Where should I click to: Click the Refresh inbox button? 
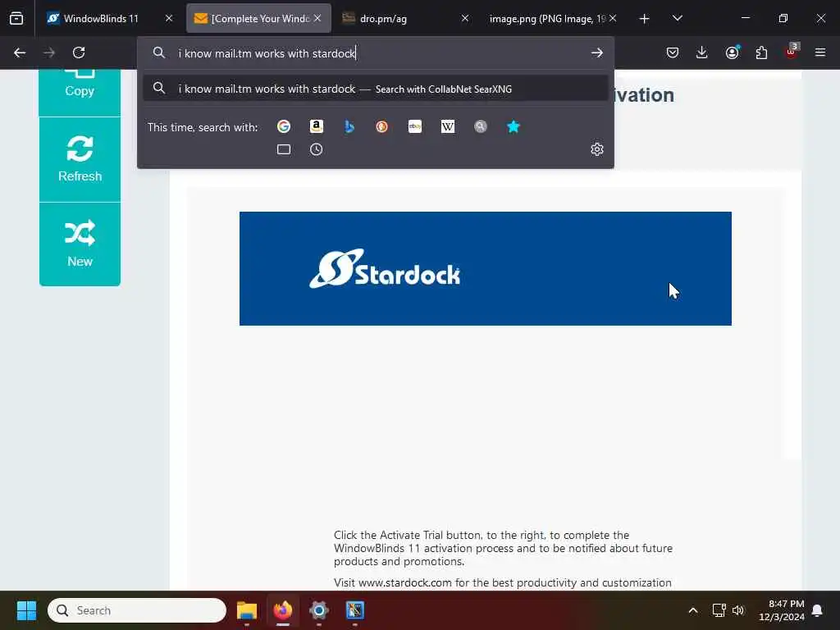click(80, 159)
